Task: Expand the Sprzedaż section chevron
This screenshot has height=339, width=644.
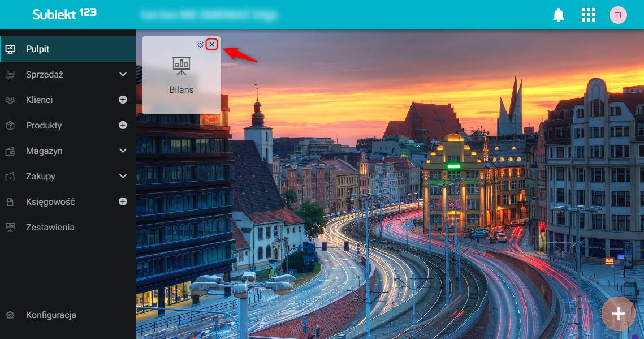Action: tap(123, 74)
